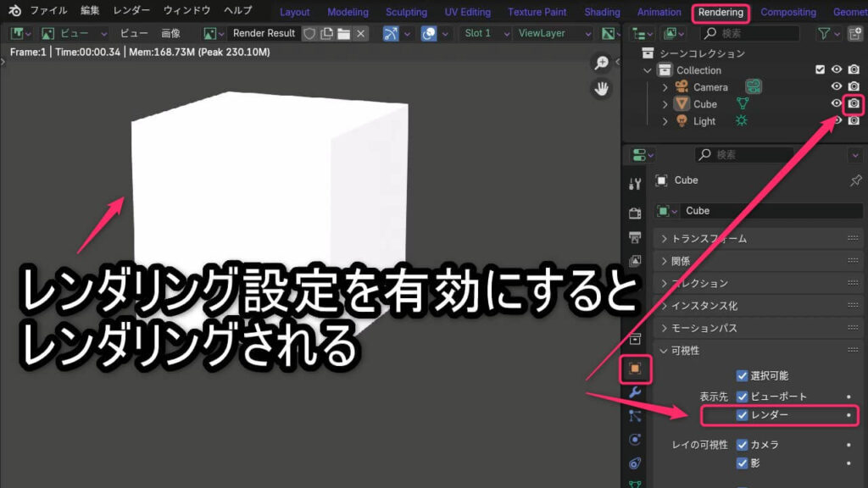
Task: Open the Tool properties tab icon
Action: pos(635,184)
